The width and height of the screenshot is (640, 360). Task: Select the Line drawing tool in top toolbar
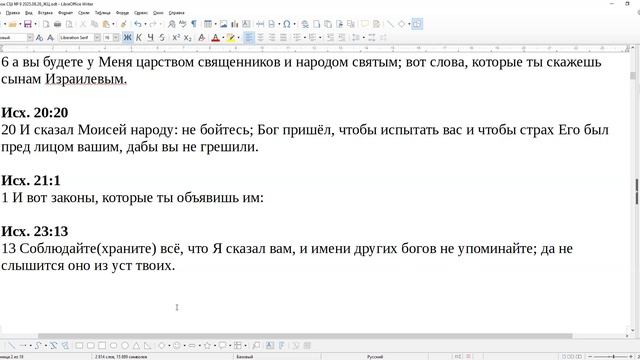[x=390, y=24]
